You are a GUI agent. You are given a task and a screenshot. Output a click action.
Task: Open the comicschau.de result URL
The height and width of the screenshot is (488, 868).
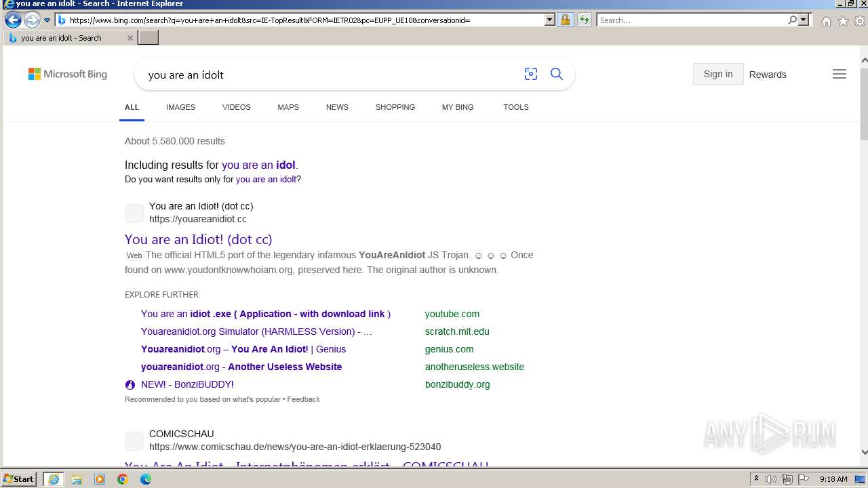coord(295,447)
